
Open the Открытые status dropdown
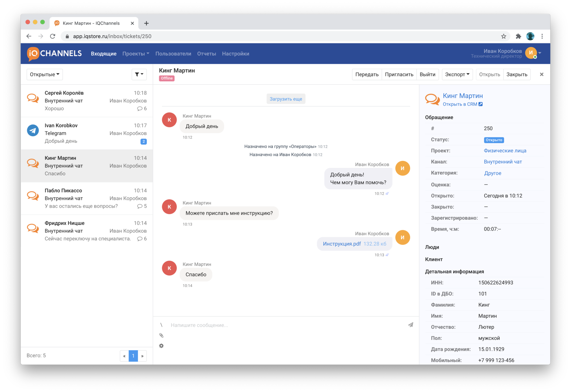(45, 74)
